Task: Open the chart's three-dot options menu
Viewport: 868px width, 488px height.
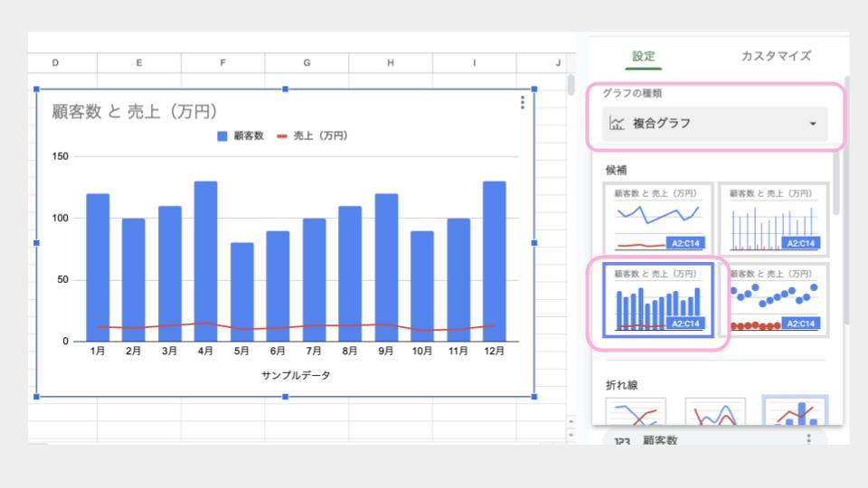Action: point(522,104)
